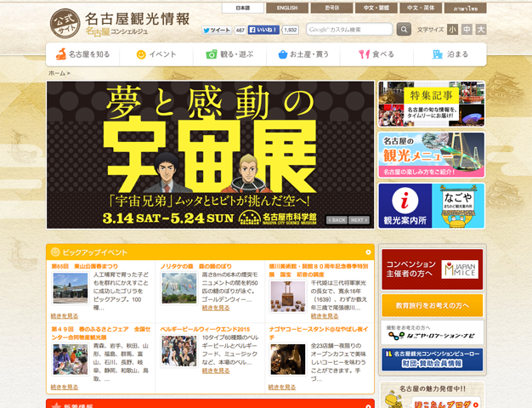
Task: Open the イベント menu
Action: click(156, 54)
